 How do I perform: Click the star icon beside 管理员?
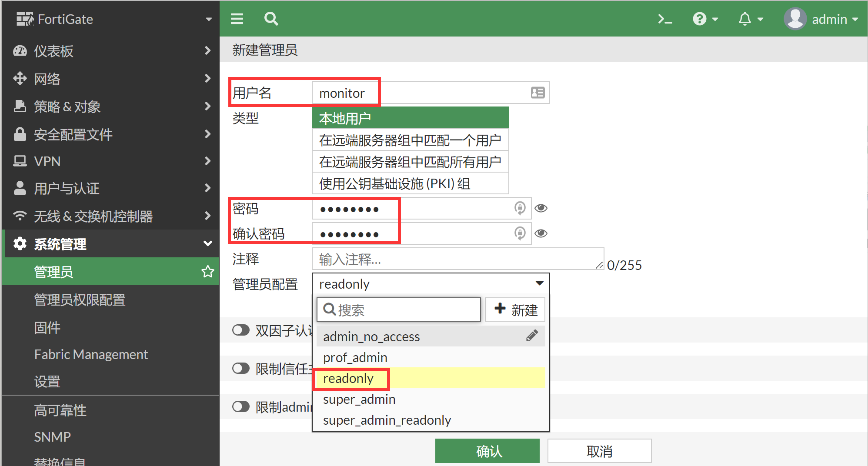click(207, 272)
